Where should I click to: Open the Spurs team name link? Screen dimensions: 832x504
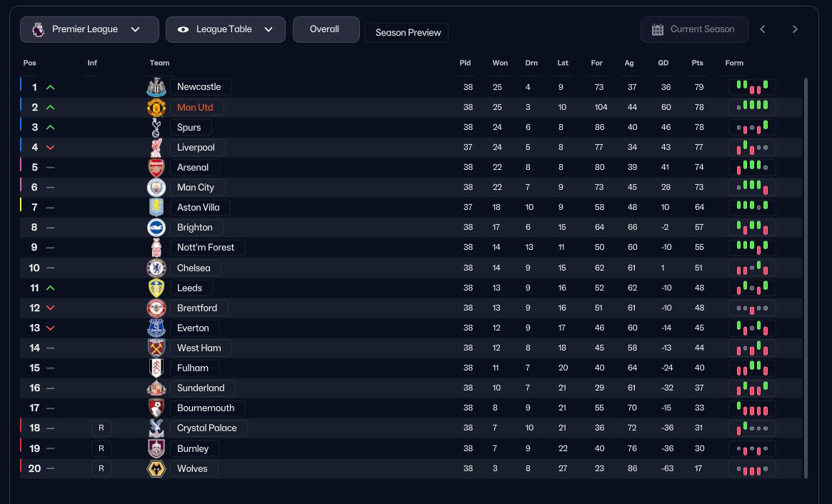point(189,127)
